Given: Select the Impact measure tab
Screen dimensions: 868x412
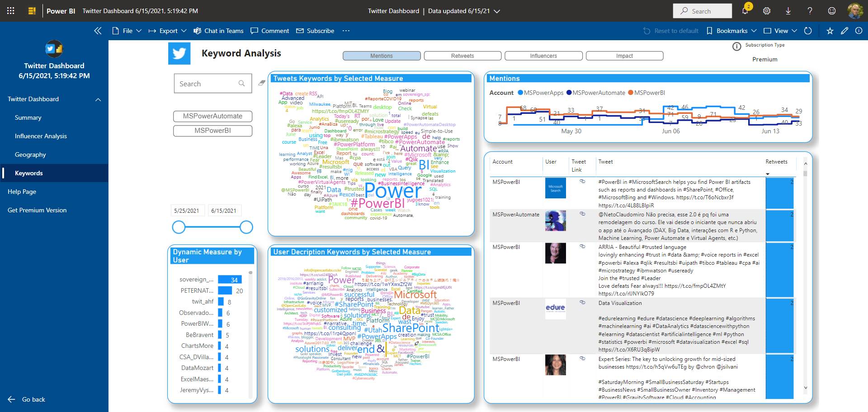Looking at the screenshot, I should pyautogui.click(x=624, y=56).
